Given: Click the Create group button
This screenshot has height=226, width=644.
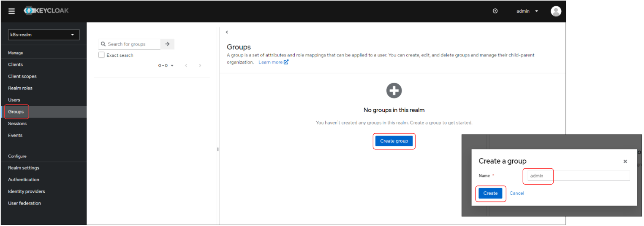Looking at the screenshot, I should [394, 141].
